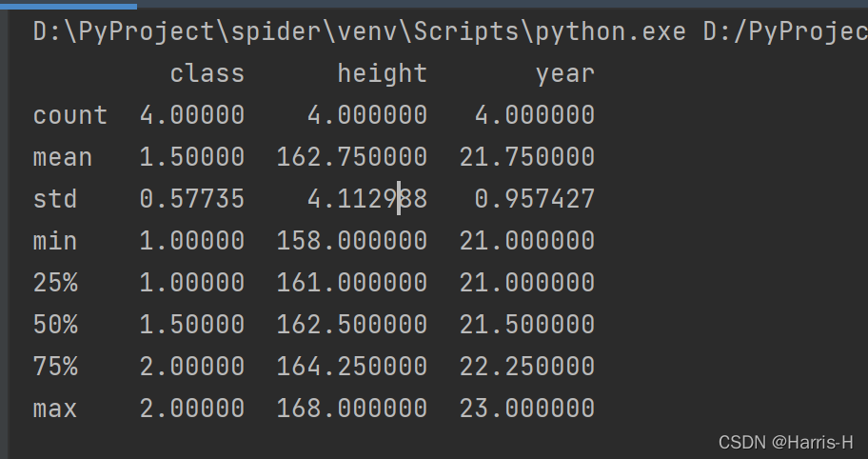Viewport: 868px width, 459px height.
Task: Click the '25%' row label
Action: click(x=55, y=283)
